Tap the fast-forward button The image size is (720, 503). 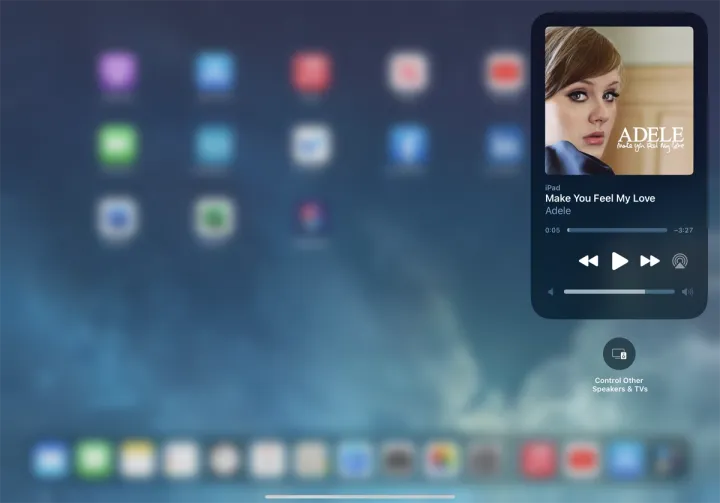(x=650, y=261)
